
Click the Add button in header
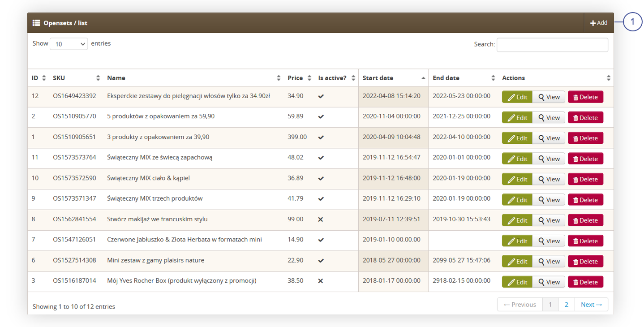(599, 23)
